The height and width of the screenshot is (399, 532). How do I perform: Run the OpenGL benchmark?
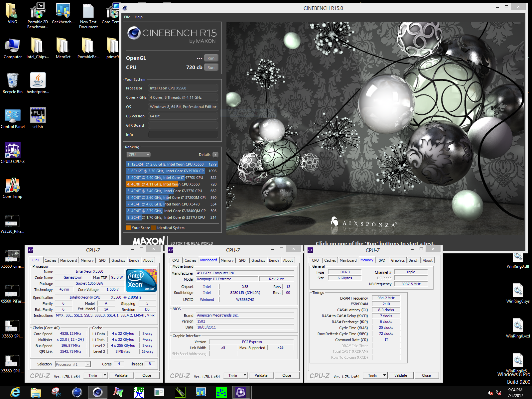pos(211,58)
